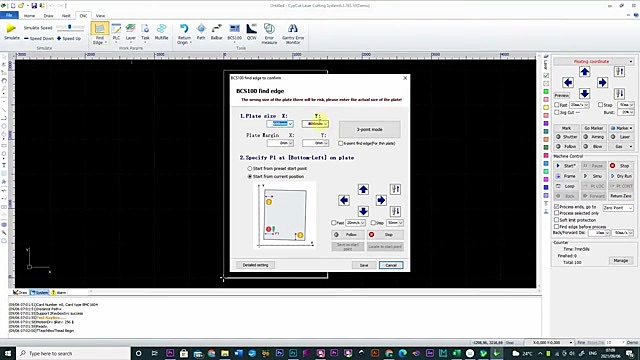Open the Find Edge tool in ribbon

[x=99, y=33]
